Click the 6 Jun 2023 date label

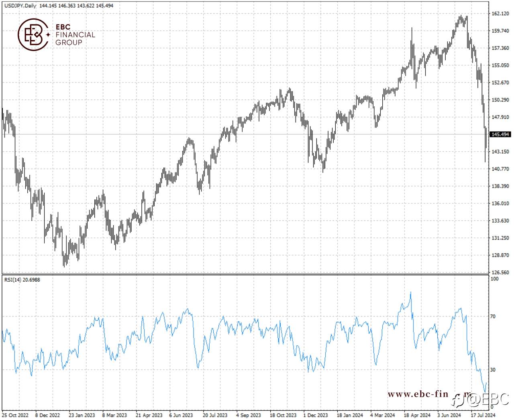click(181, 415)
